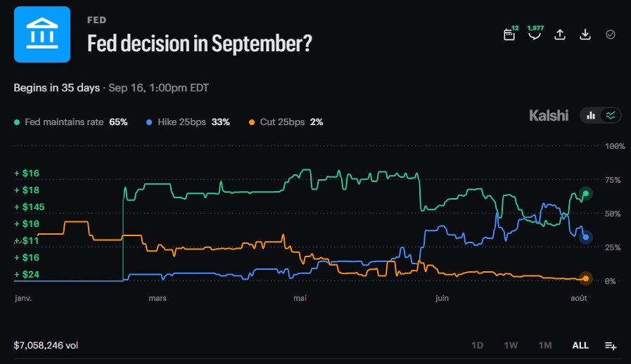This screenshot has height=364, width=631.
Task: Click the orange Cut endpoint dot
Action: (585, 278)
